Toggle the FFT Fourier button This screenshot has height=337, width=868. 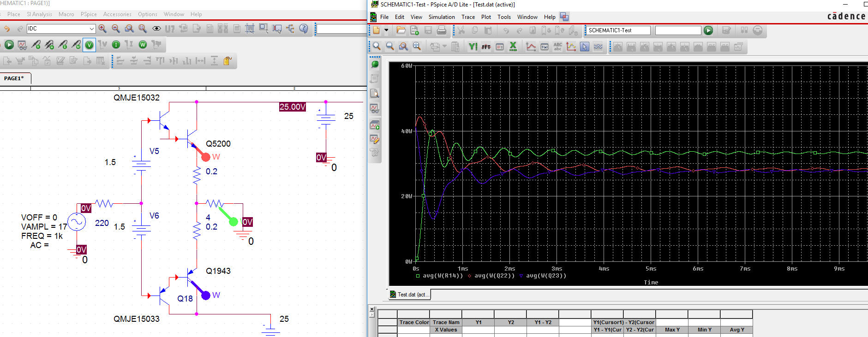click(x=486, y=47)
